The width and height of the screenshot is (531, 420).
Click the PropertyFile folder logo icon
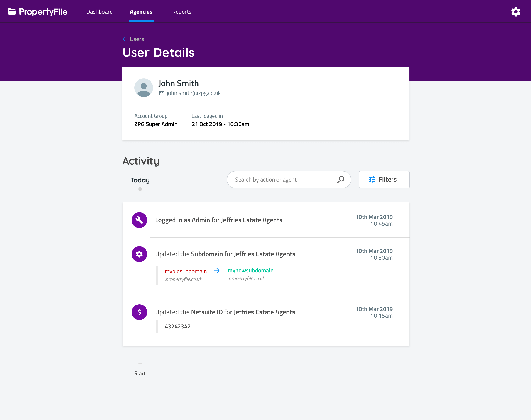point(12,12)
